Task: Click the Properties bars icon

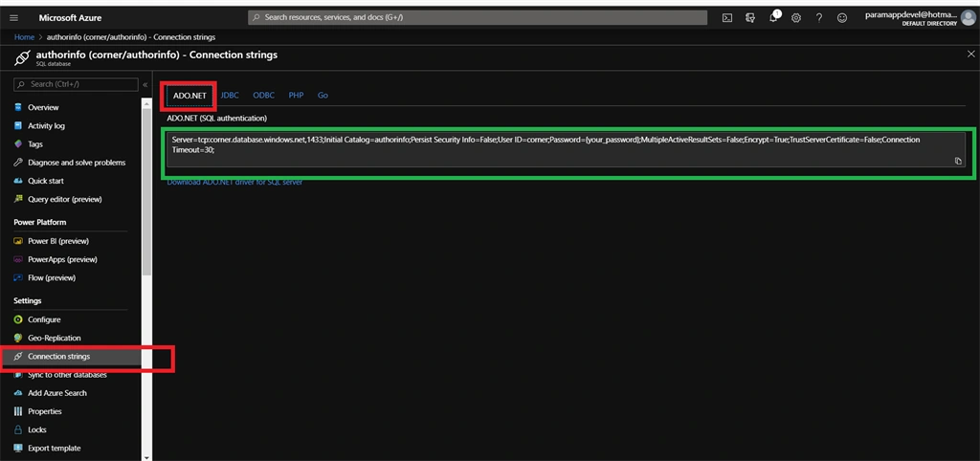Action: (18, 411)
